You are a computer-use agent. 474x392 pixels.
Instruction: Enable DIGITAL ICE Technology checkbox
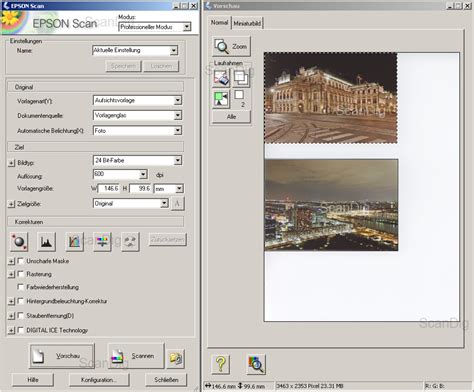click(21, 330)
